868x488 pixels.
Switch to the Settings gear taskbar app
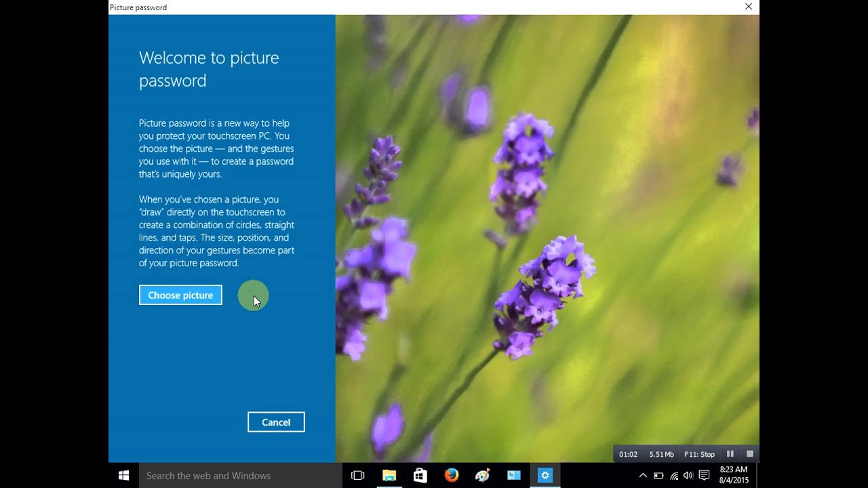545,475
